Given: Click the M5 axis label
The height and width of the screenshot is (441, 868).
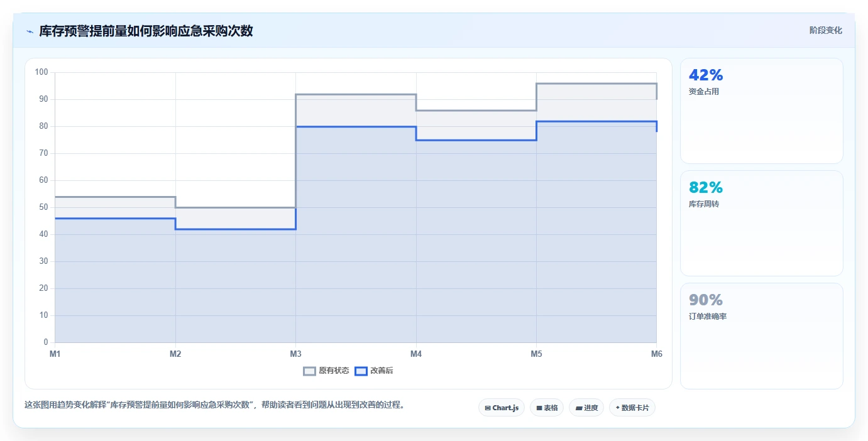Looking at the screenshot, I should (x=536, y=354).
